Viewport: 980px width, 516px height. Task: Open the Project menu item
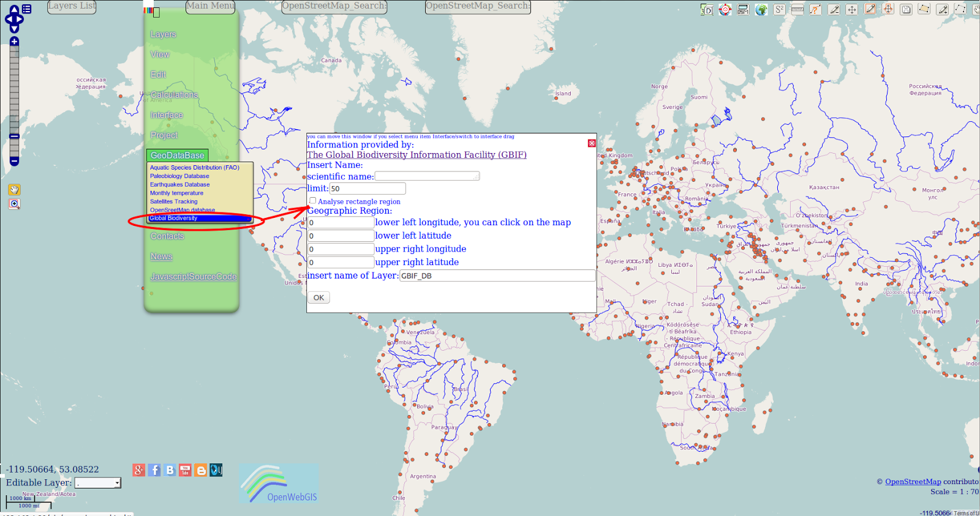164,135
